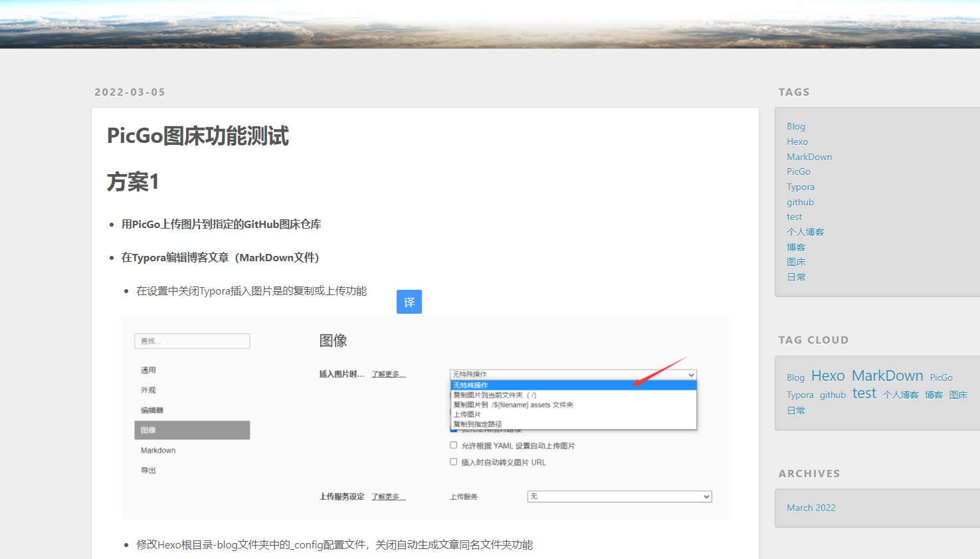Select large MarkDown in the Tag Cloud

click(887, 376)
